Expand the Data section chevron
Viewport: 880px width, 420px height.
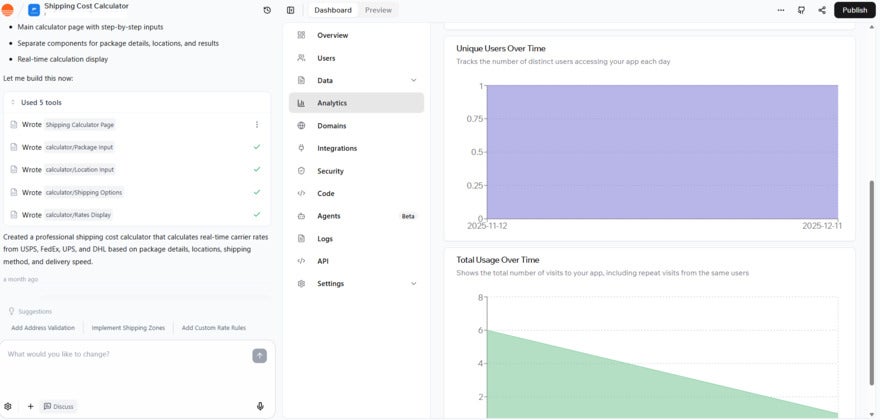(414, 80)
